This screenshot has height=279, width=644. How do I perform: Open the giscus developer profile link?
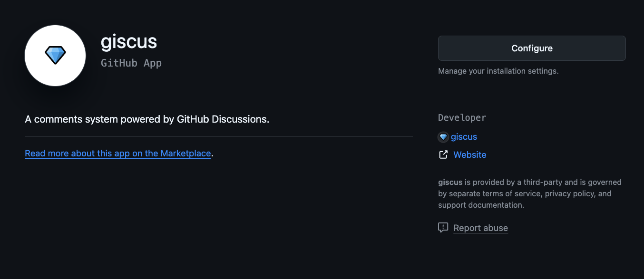click(x=464, y=137)
